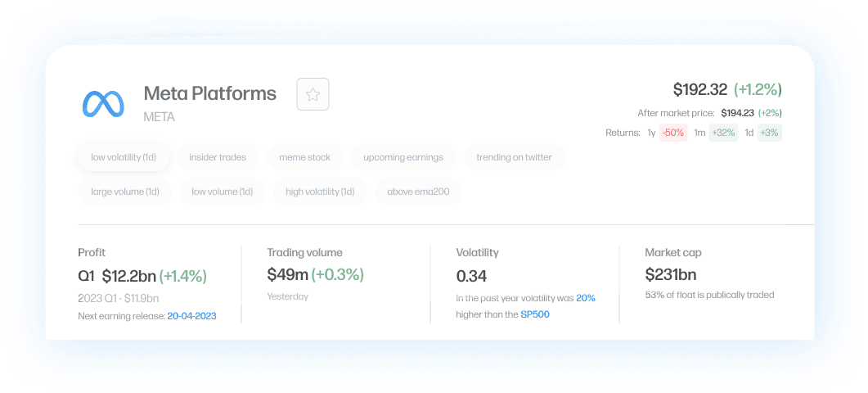868x393 pixels.
Task: Click the (+1.2%) price change
Action: [x=758, y=89]
